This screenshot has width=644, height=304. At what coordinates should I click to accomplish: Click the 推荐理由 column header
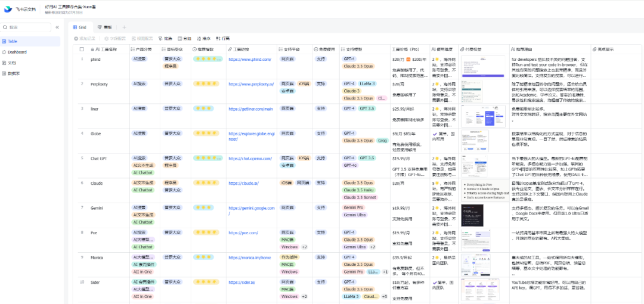tap(550, 49)
